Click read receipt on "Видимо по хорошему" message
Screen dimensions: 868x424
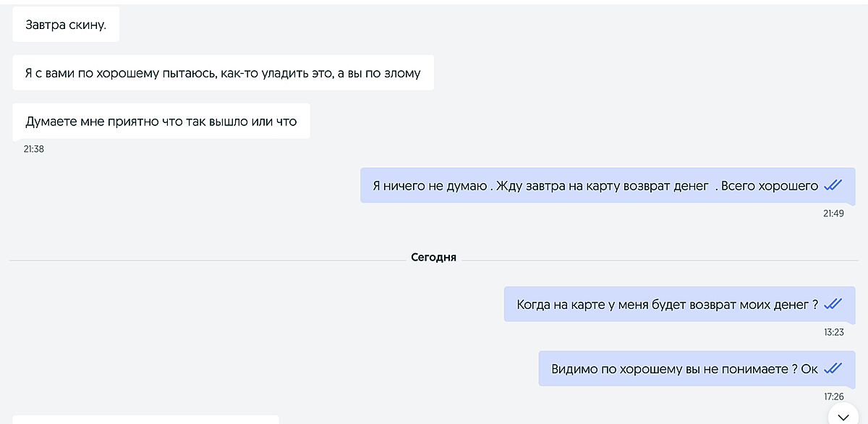(x=833, y=369)
